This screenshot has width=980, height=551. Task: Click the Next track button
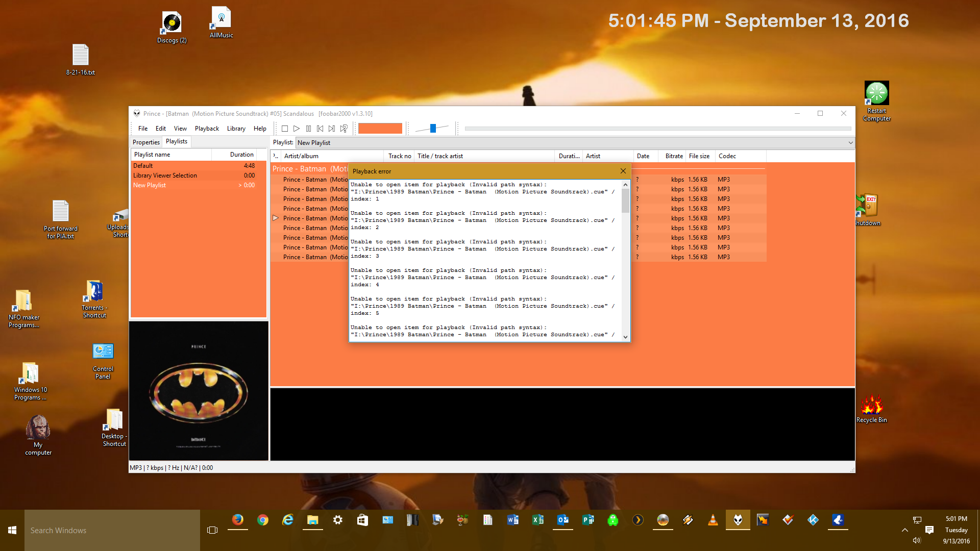332,129
